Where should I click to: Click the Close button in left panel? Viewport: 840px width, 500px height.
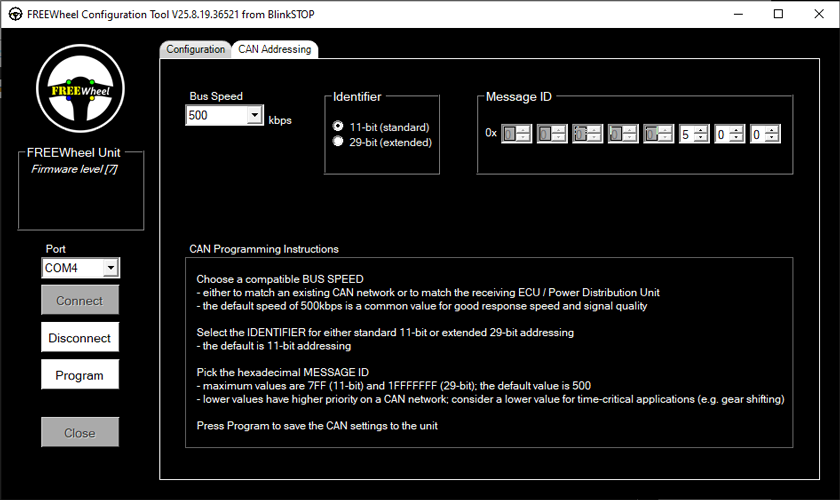(x=80, y=432)
